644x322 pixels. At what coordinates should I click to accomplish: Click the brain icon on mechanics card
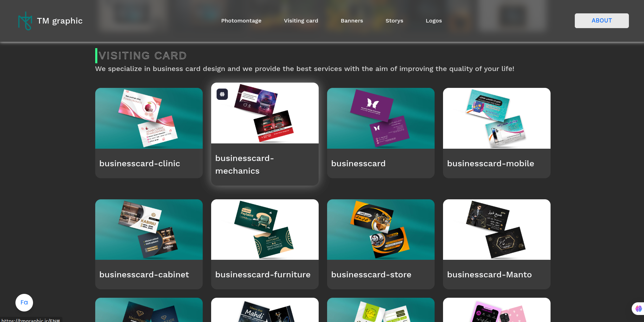tap(222, 94)
